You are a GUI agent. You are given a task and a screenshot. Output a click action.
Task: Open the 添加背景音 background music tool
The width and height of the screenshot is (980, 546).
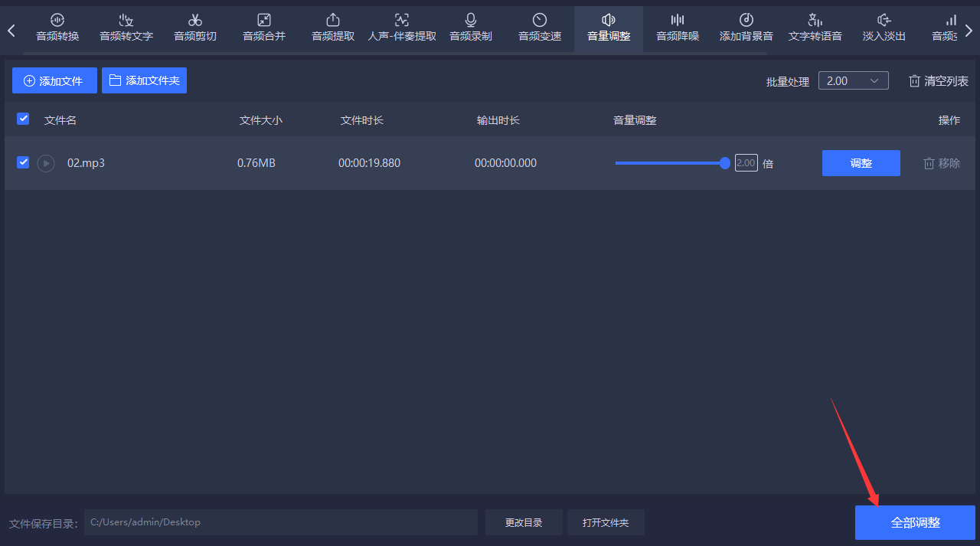tap(746, 28)
